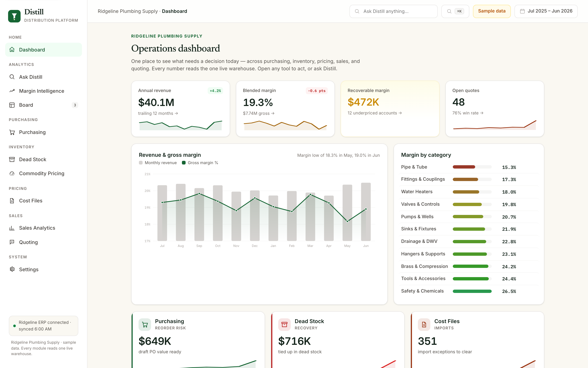The image size is (588, 368).
Task: Click the Dashboard home icon in sidebar
Action: (x=12, y=50)
